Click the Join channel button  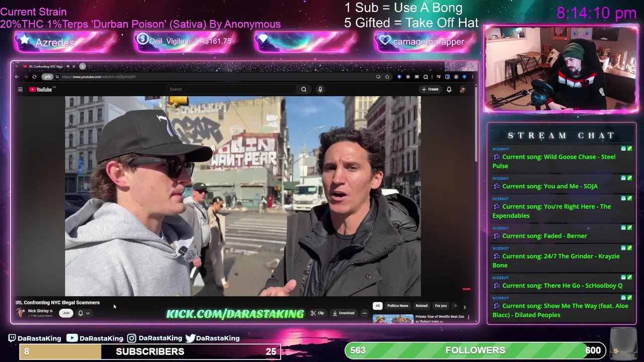[66, 313]
